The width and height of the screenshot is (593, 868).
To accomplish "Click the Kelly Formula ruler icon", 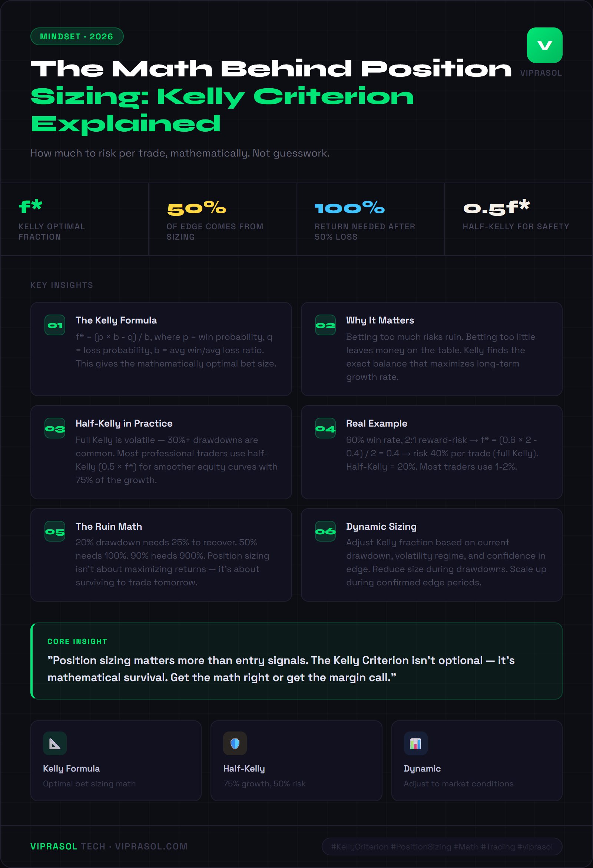I will coord(55,743).
